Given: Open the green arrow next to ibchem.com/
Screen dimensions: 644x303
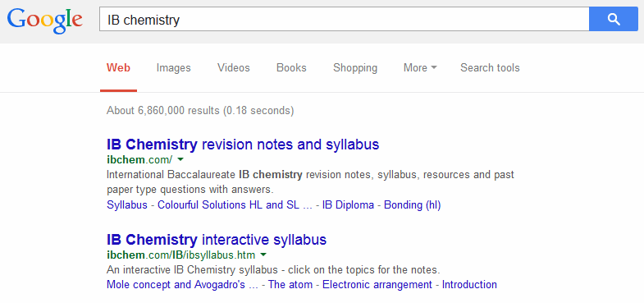Looking at the screenshot, I should click(x=180, y=159).
